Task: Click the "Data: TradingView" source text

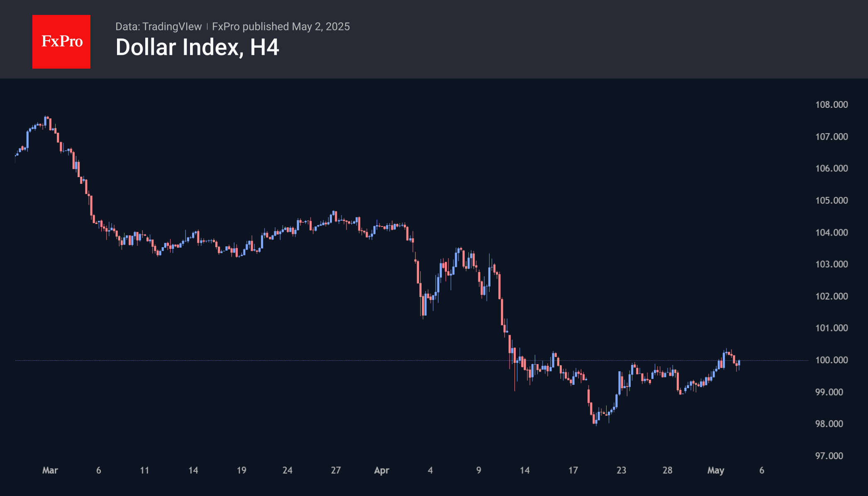Action: point(158,27)
